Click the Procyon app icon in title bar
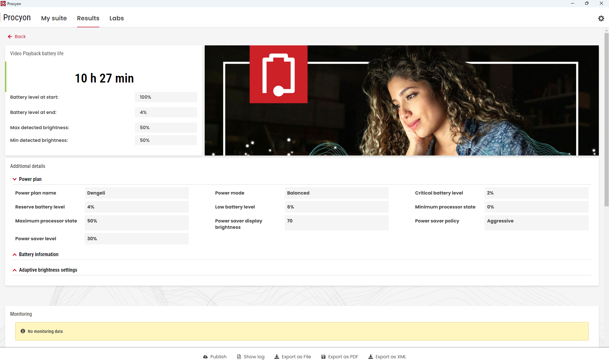609x364 pixels. coord(3,3)
